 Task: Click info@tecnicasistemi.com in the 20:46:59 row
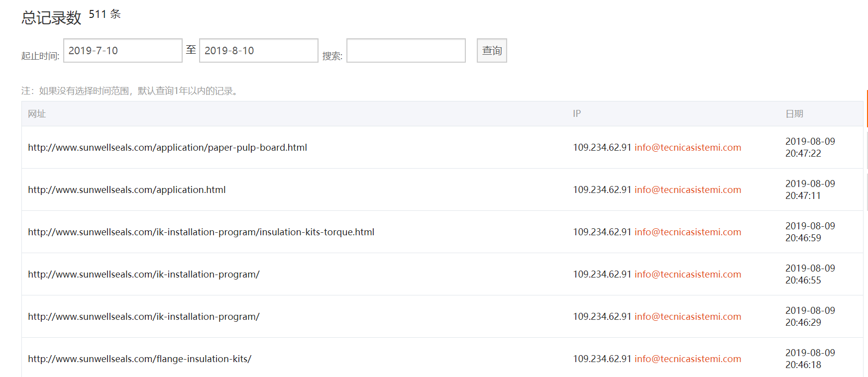click(688, 232)
